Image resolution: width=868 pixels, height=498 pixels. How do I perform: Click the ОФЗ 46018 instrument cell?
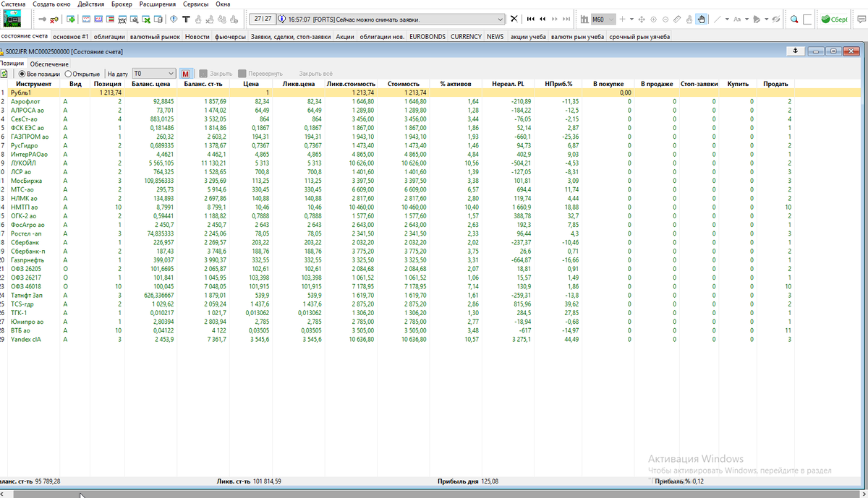[34, 286]
